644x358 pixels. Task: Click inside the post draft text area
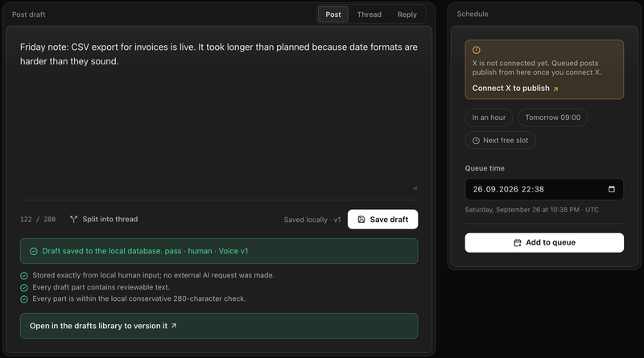[x=219, y=115]
